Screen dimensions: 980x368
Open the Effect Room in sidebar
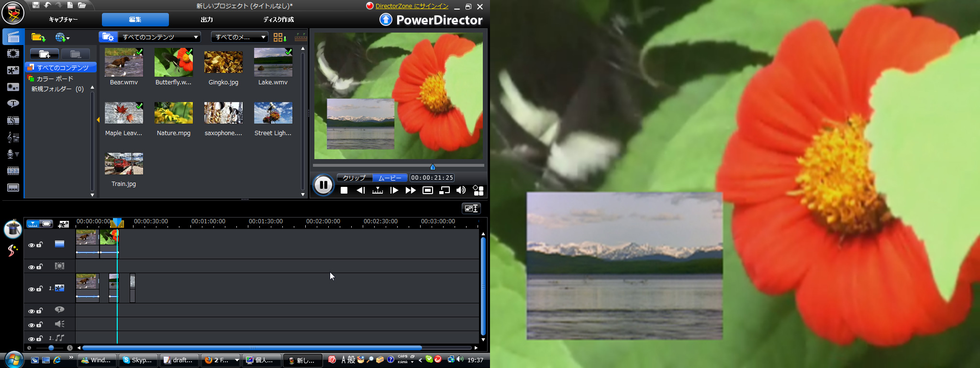click(x=13, y=54)
